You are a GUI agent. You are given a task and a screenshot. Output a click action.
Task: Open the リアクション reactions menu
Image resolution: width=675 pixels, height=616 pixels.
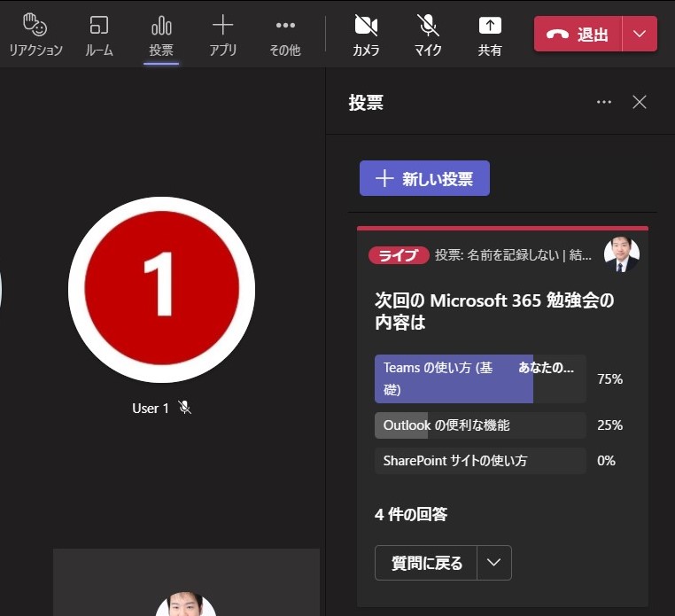click(x=35, y=35)
